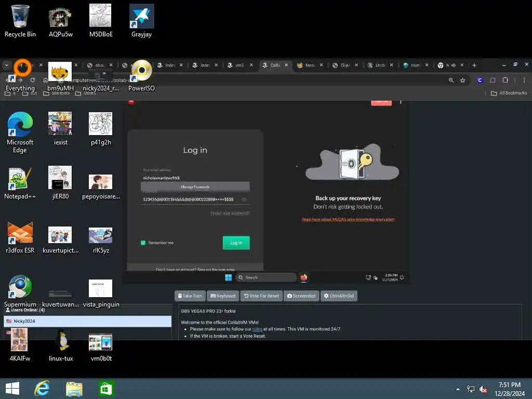Click the Manage Passwords popup

(195, 187)
